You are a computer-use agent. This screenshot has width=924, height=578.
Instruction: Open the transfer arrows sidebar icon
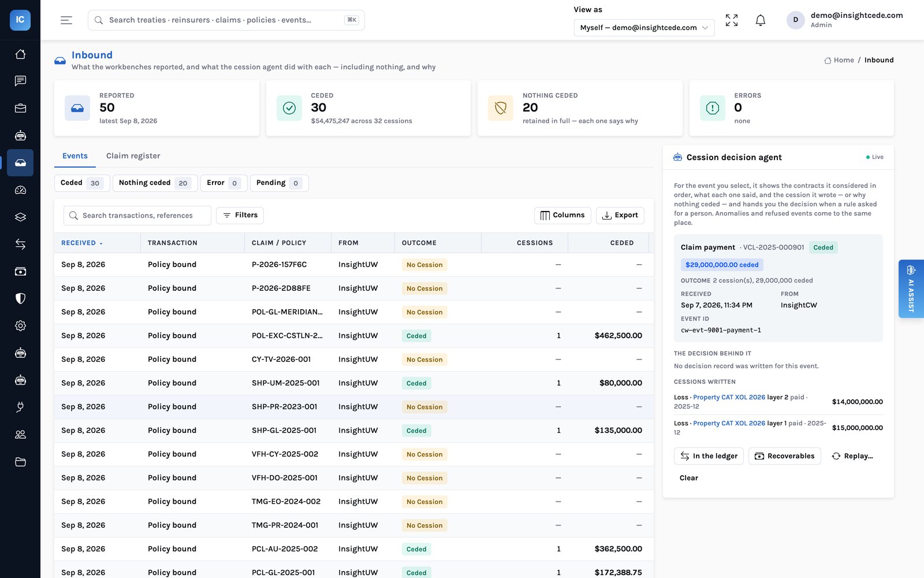click(x=20, y=244)
